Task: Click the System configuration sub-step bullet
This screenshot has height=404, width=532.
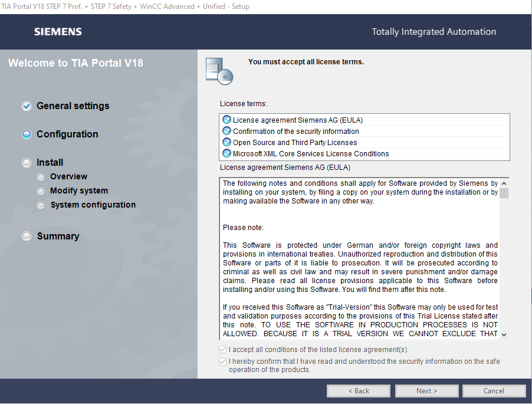Action: 41,205
